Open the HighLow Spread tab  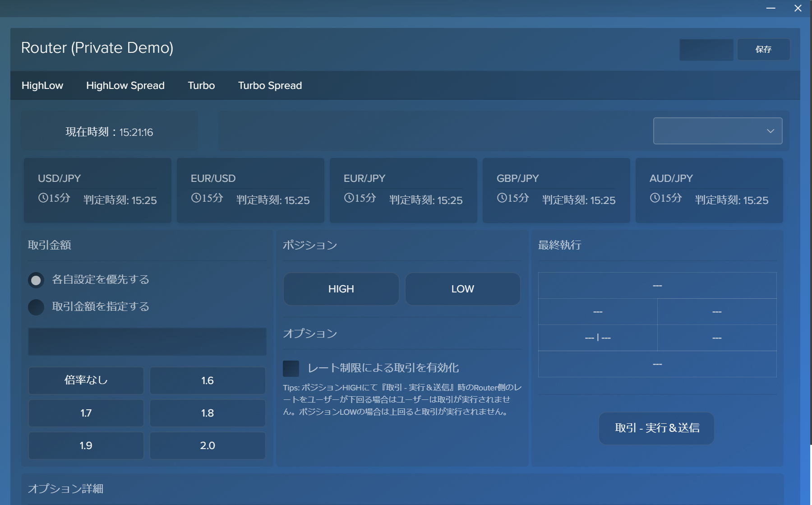pos(125,86)
